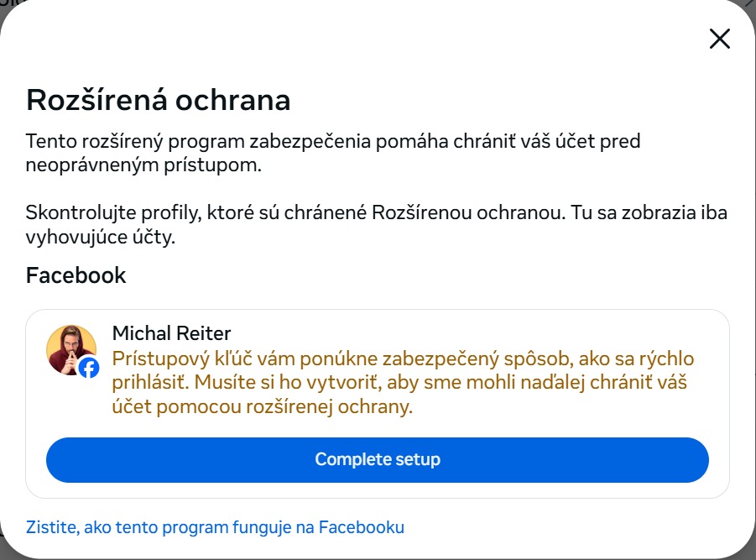Click the Rozšírená ochrana title

pos(159,100)
